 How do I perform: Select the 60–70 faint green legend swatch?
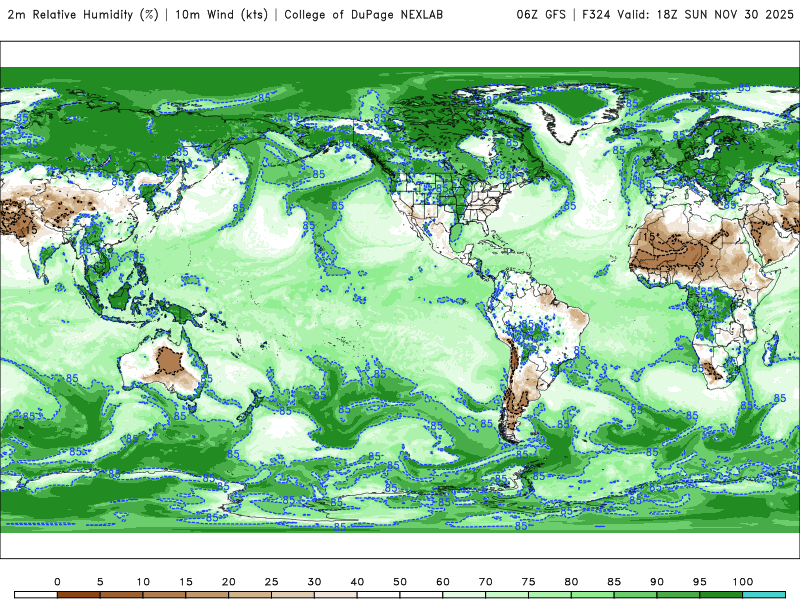click(x=464, y=595)
